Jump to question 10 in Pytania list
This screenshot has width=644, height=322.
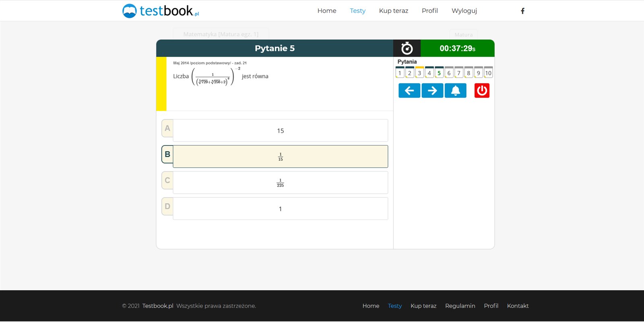point(488,73)
